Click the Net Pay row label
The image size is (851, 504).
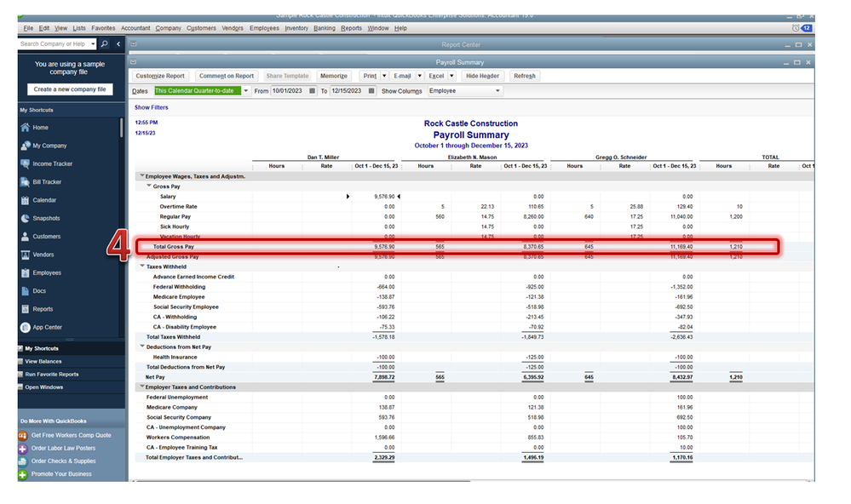[x=155, y=377]
